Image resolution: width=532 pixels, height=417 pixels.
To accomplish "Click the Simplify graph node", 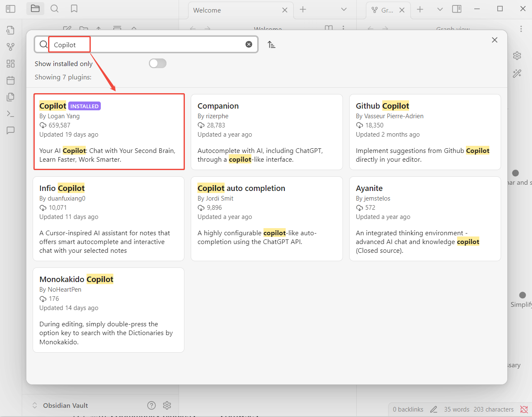I will pyautogui.click(x=522, y=295).
